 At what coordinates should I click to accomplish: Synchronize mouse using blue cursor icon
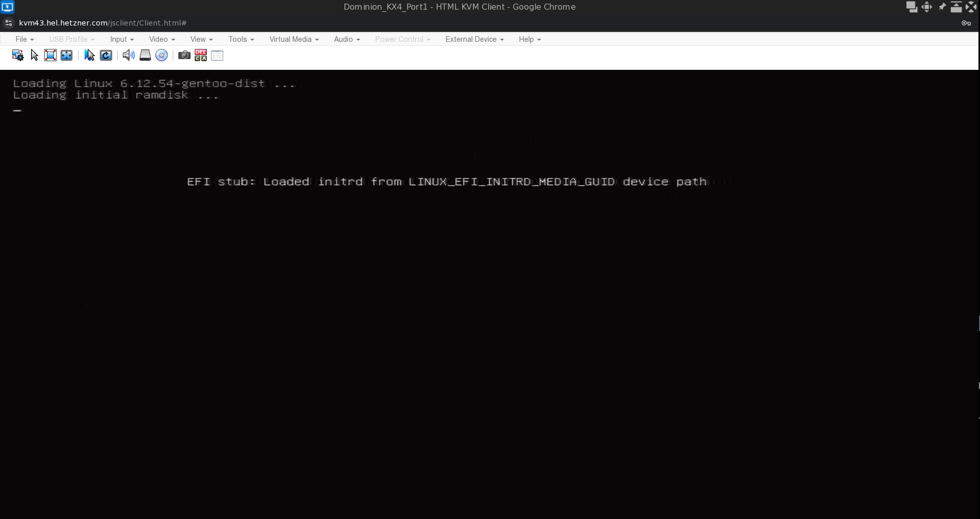90,55
